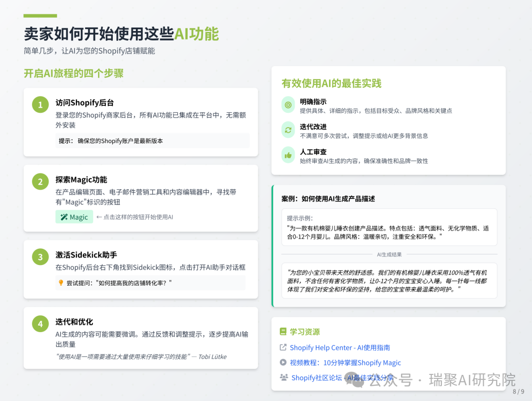Click the green book icon next to 学习资源
This screenshot has width=532, height=401.
283,332
